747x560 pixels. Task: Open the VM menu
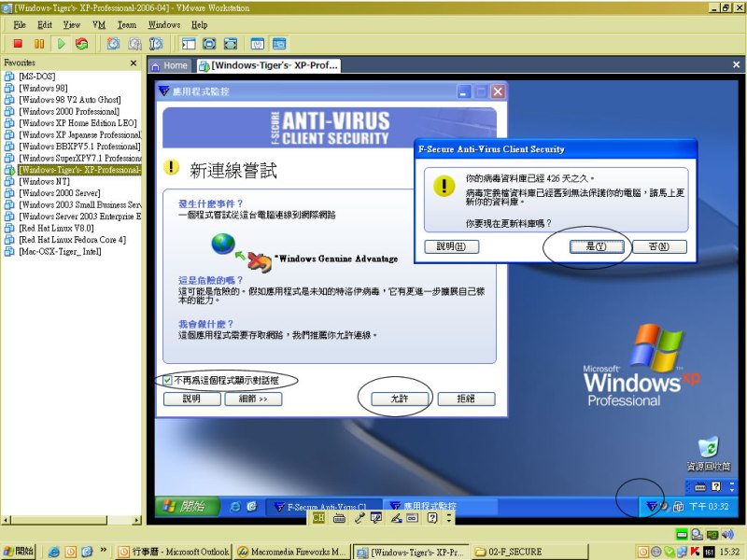point(99,25)
